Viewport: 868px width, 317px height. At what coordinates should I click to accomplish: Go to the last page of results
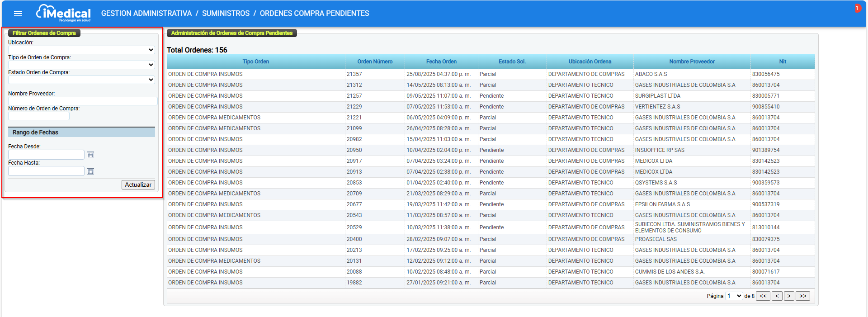(802, 296)
